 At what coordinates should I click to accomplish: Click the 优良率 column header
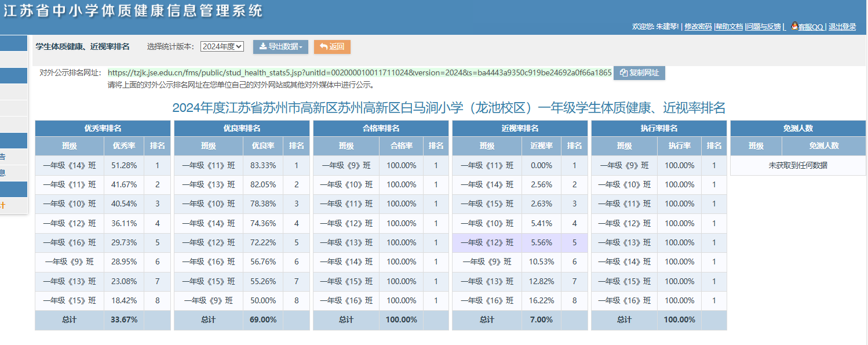coord(263,146)
